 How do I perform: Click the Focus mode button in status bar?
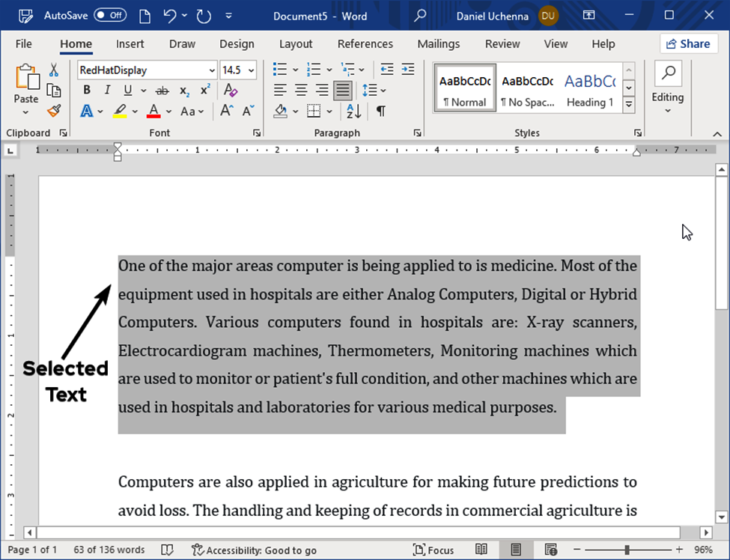tap(434, 550)
